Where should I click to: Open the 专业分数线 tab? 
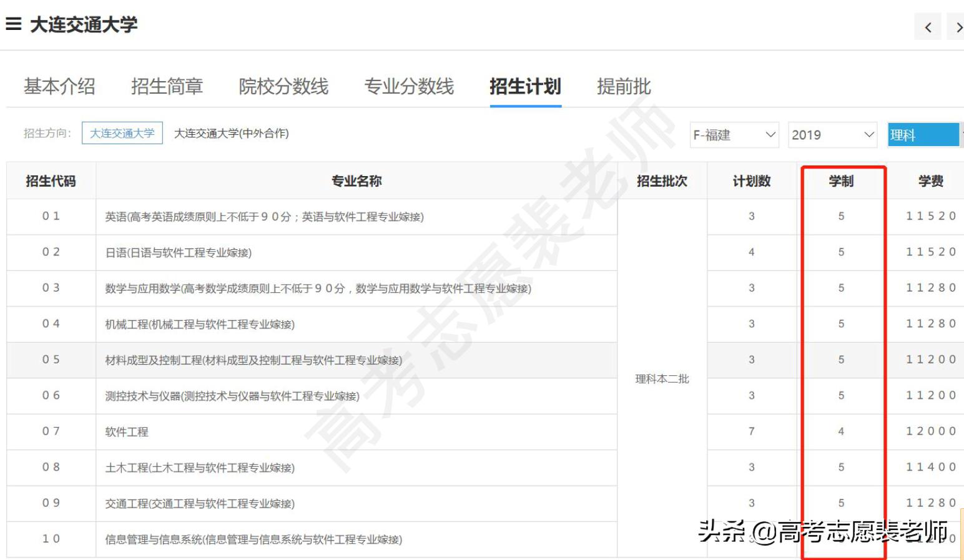tap(409, 87)
